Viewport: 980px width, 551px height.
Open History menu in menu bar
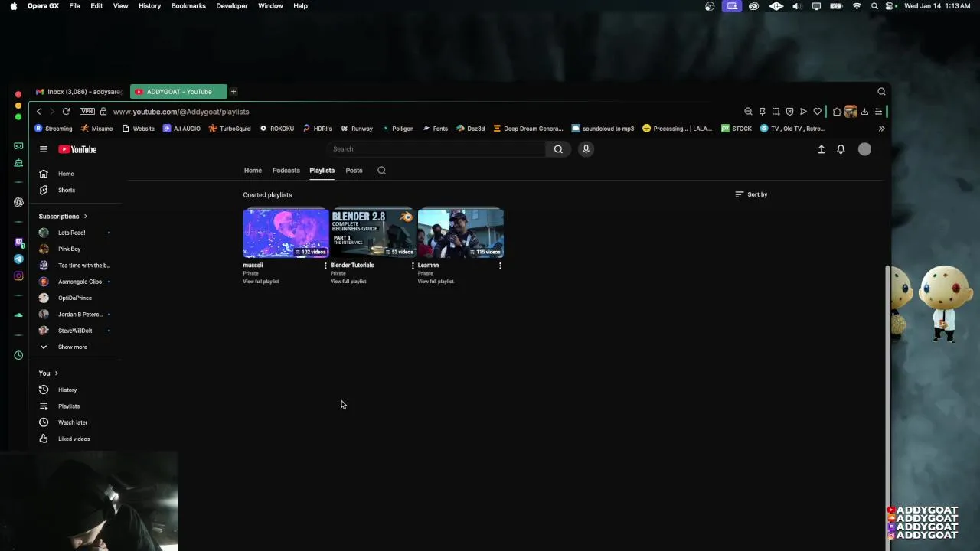click(x=149, y=6)
